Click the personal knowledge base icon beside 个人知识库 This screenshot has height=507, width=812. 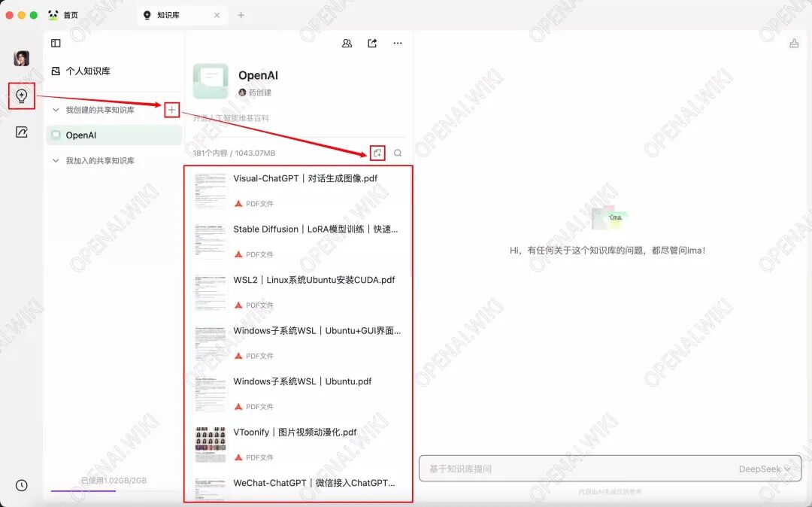click(55, 71)
